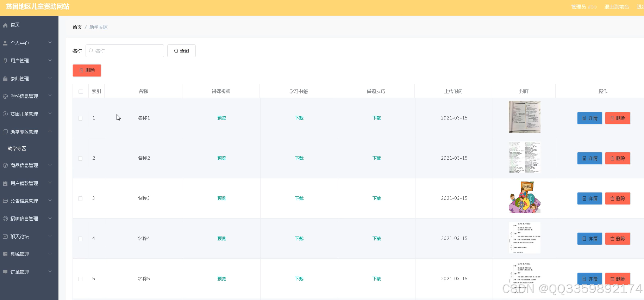644x300 pixels.
Task: Check the checkbox for row 名称2
Action: [x=80, y=158]
